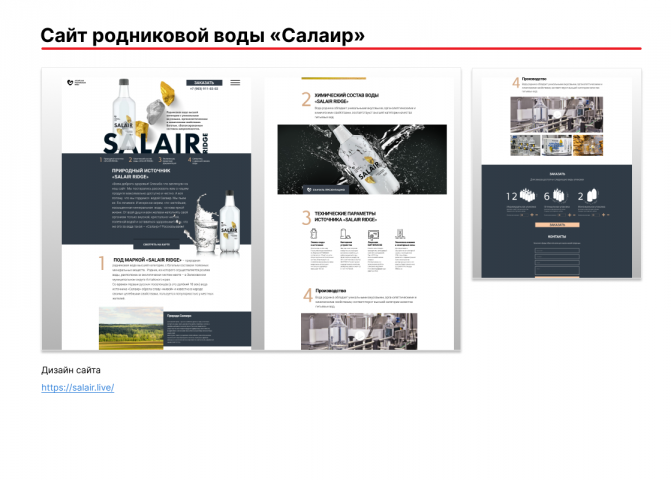Click the 12-bottle pack icon in order form
The height and width of the screenshot is (480, 671).
pyautogui.click(x=528, y=196)
